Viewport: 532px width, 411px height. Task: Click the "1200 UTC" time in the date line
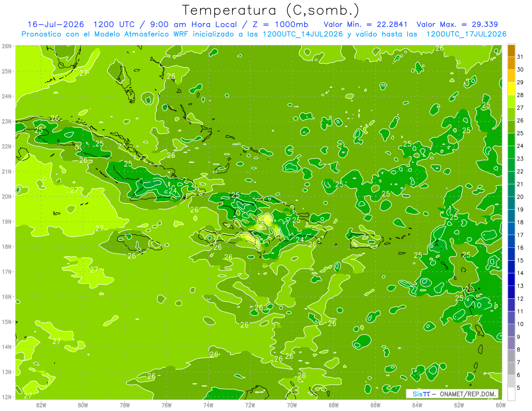tap(114, 24)
